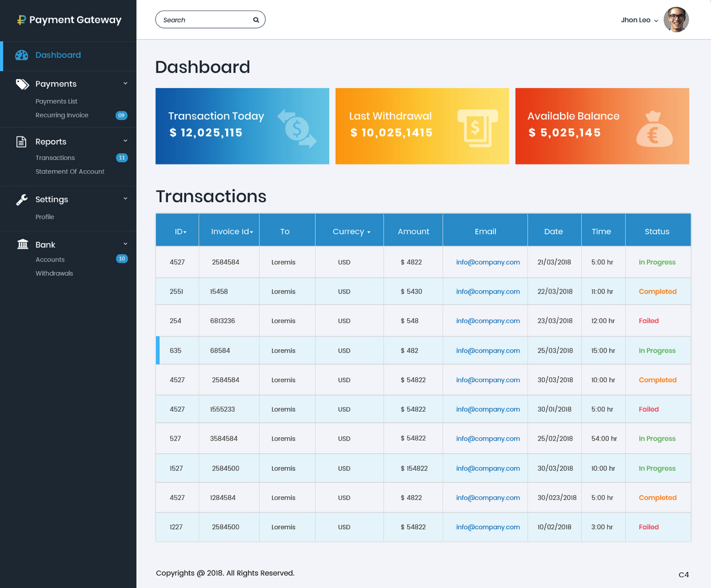The image size is (711, 588).
Task: Click into the Search input field
Action: (205, 20)
